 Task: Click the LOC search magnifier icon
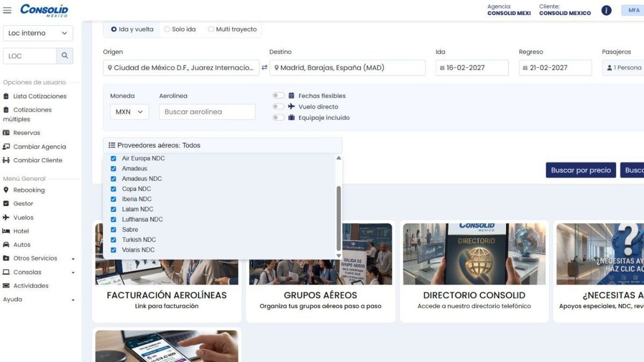pos(65,56)
